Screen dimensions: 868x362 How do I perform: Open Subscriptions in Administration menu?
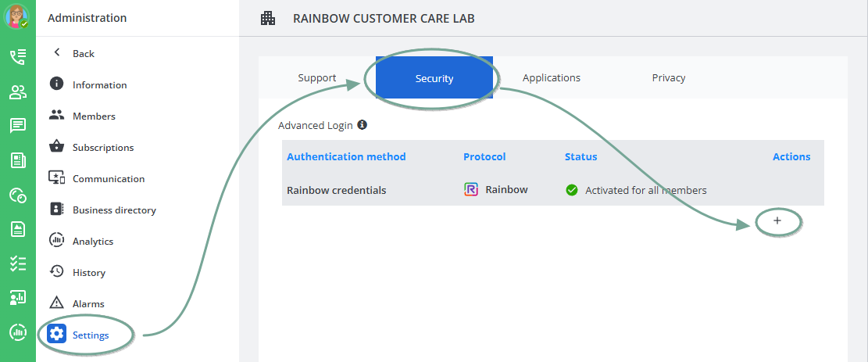102,148
